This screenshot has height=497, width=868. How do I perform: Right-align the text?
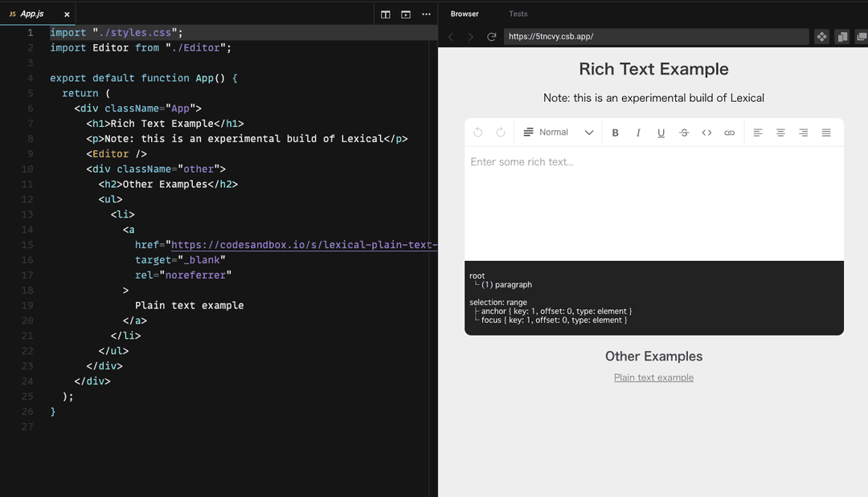click(x=803, y=132)
